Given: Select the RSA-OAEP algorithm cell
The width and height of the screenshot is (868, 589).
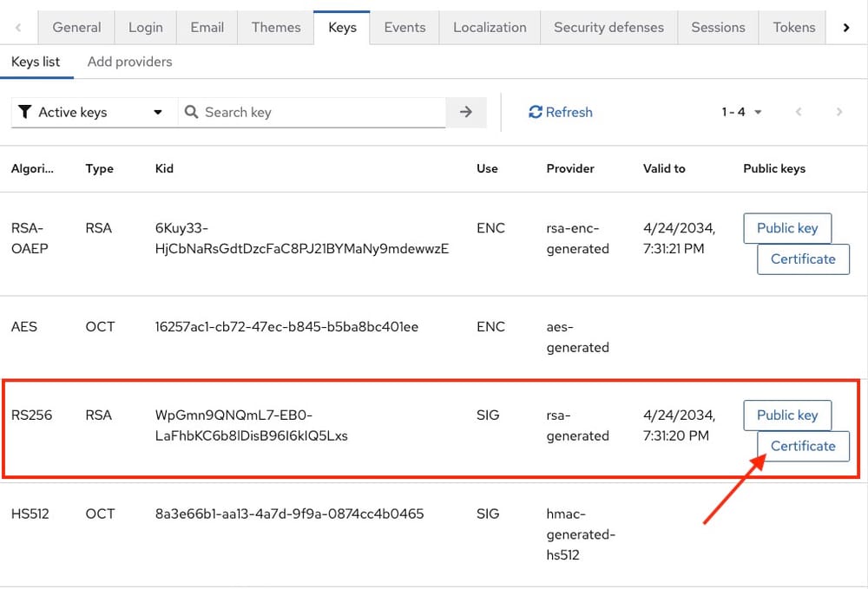Looking at the screenshot, I should 30,239.
